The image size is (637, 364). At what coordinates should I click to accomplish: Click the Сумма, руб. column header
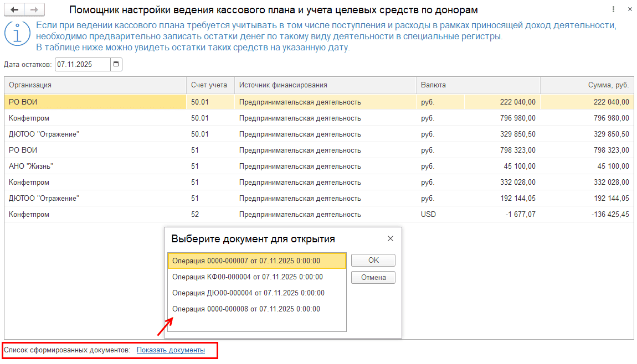click(x=587, y=85)
